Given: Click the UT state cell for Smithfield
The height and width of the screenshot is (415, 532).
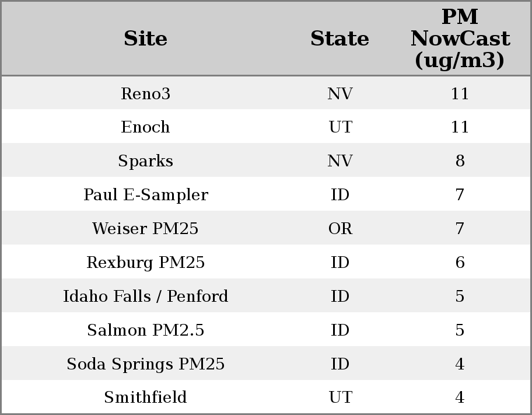Looking at the screenshot, I should (340, 397).
